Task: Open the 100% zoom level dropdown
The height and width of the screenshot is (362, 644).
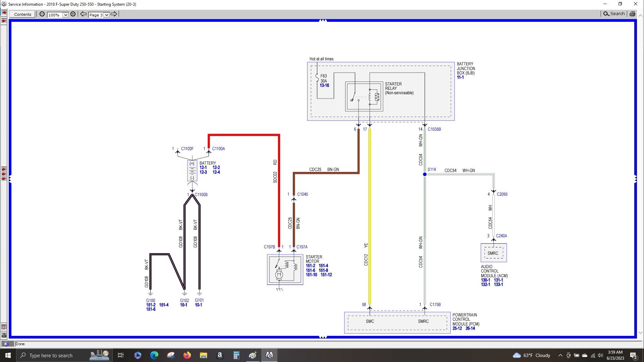Action: click(x=65, y=15)
